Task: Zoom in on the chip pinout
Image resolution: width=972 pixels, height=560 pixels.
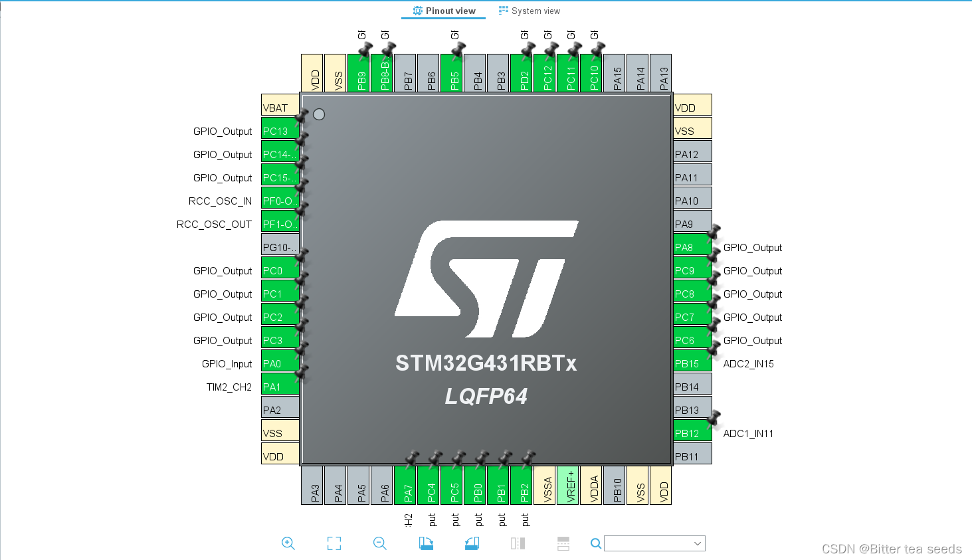Action: (288, 543)
